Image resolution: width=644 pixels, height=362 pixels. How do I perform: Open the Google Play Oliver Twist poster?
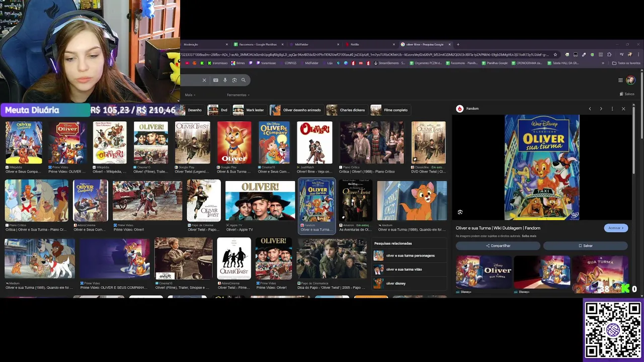pos(192,142)
